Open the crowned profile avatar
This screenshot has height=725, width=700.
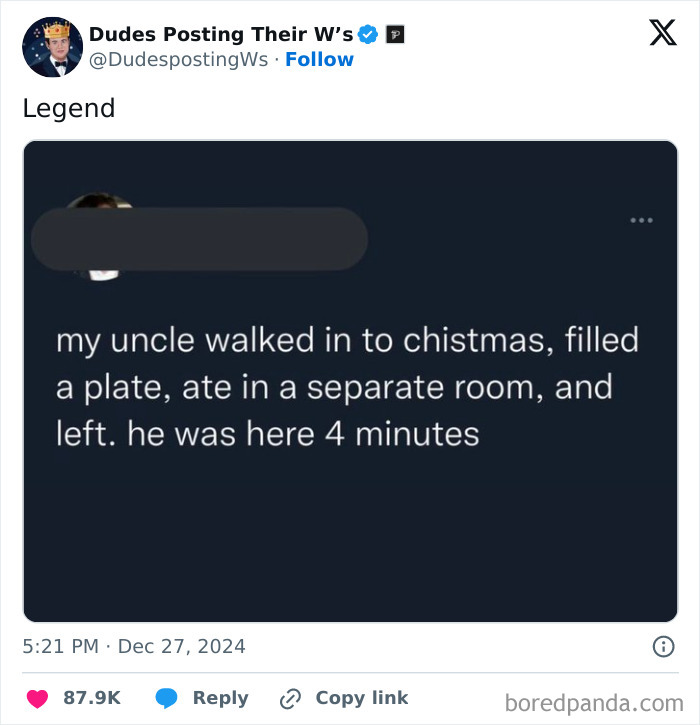pyautogui.click(x=52, y=47)
